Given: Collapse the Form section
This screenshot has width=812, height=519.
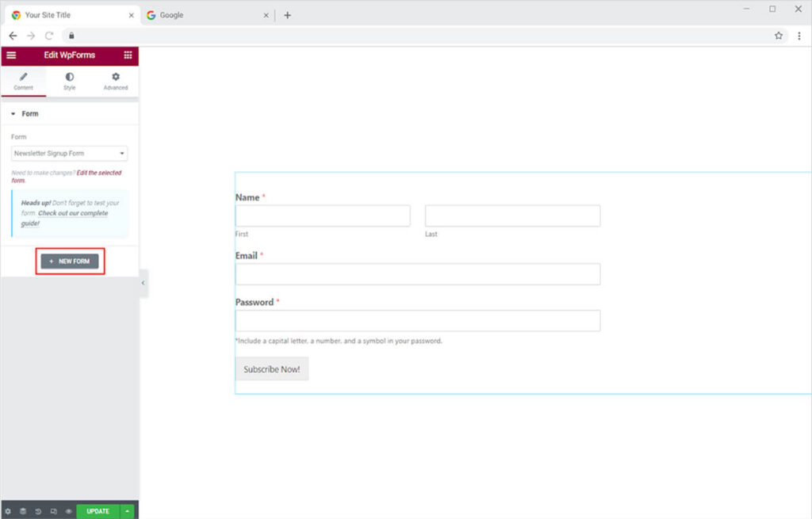Looking at the screenshot, I should (x=13, y=114).
